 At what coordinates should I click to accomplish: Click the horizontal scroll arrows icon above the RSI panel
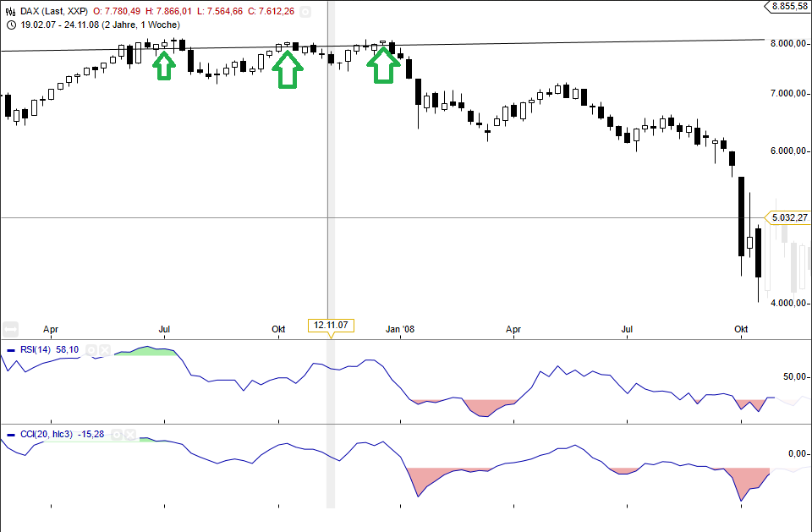tap(9, 328)
